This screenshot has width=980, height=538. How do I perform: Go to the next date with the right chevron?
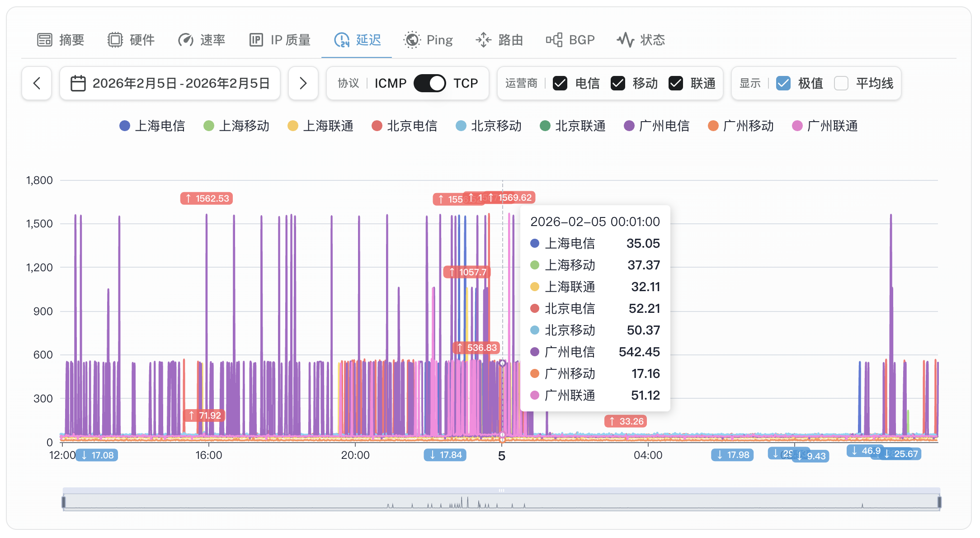pyautogui.click(x=303, y=83)
